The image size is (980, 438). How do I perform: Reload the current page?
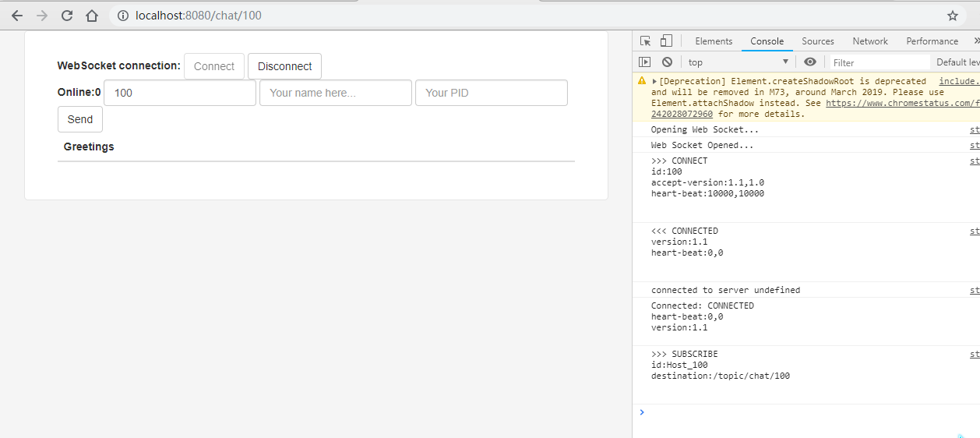[x=67, y=16]
